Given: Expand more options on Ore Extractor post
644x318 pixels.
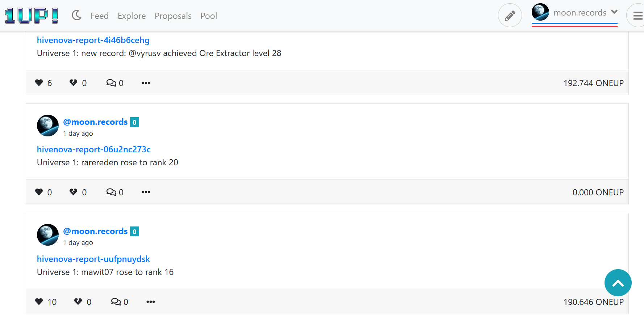Looking at the screenshot, I should coord(146,83).
